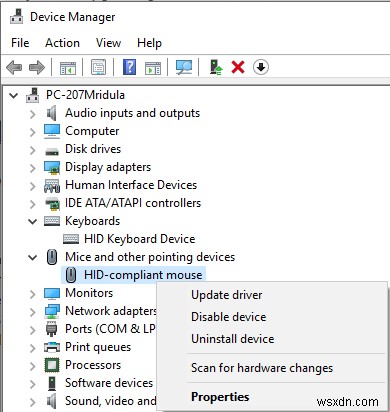Click the Update device driver toolbar icon
The height and width of the screenshot is (412, 390).
click(216, 67)
